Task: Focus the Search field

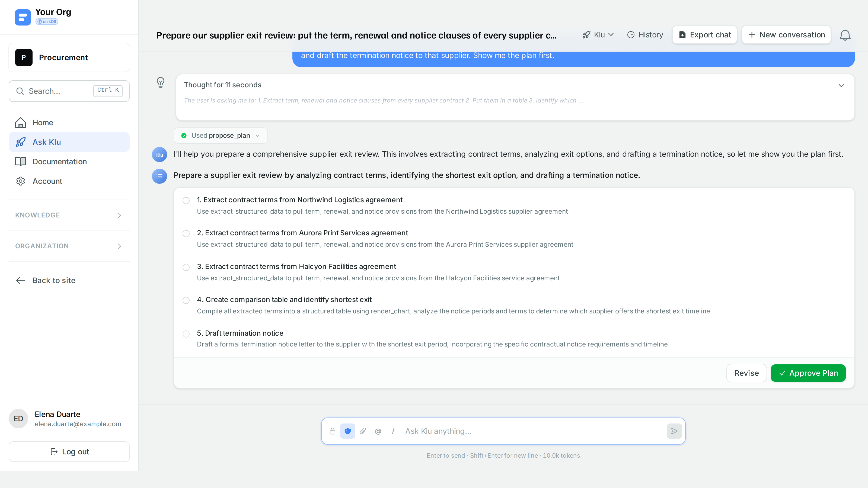Action: 69,91
